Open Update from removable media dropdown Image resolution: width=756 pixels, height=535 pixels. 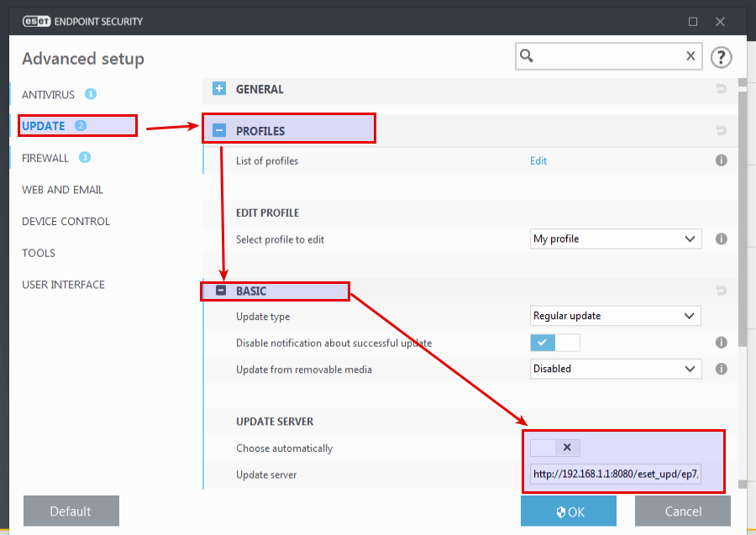(x=616, y=369)
